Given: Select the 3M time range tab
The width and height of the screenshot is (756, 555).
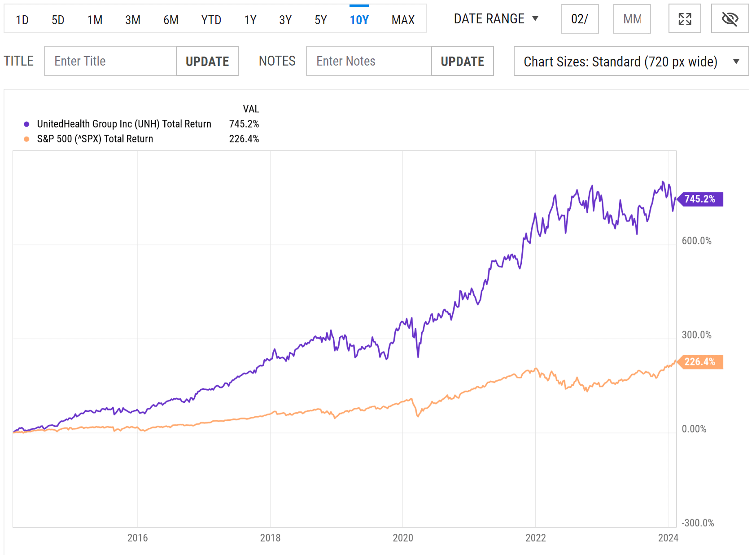Looking at the screenshot, I should [133, 20].
